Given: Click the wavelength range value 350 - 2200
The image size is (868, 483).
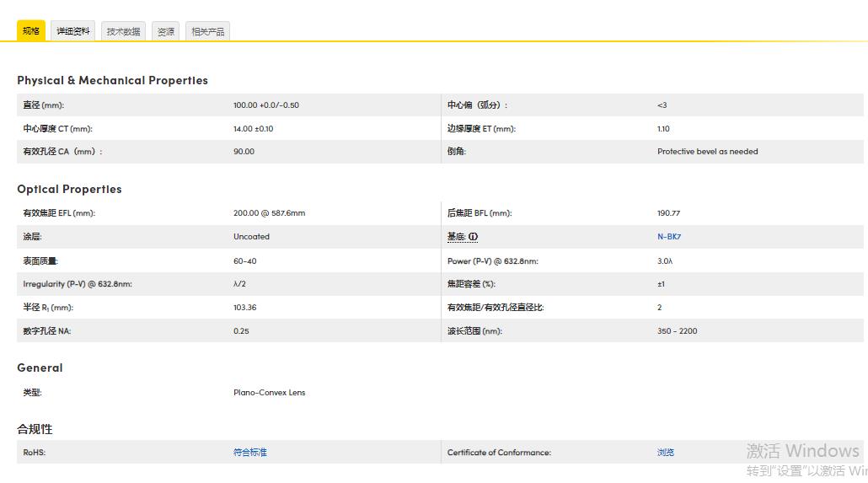Looking at the screenshot, I should point(677,331).
